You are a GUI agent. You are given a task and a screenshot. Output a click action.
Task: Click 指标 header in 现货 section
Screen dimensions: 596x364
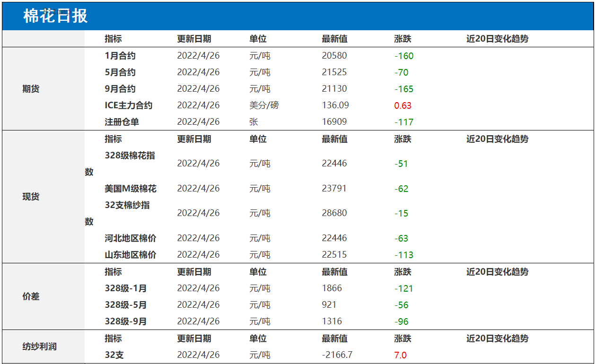click(x=114, y=139)
